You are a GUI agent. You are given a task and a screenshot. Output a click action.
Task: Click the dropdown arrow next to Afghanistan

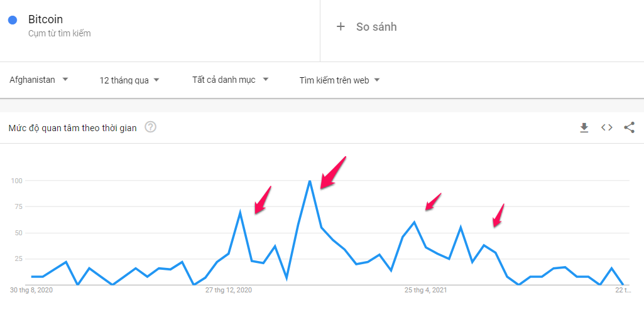tap(65, 80)
